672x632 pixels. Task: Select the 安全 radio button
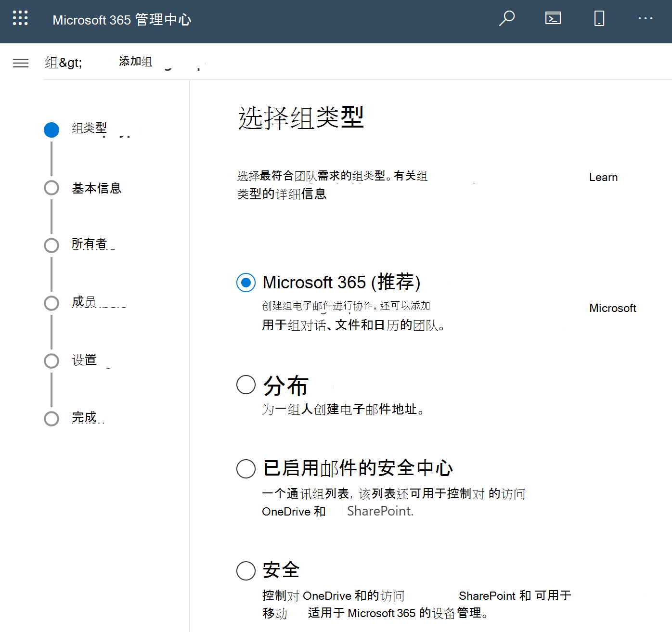(x=246, y=570)
